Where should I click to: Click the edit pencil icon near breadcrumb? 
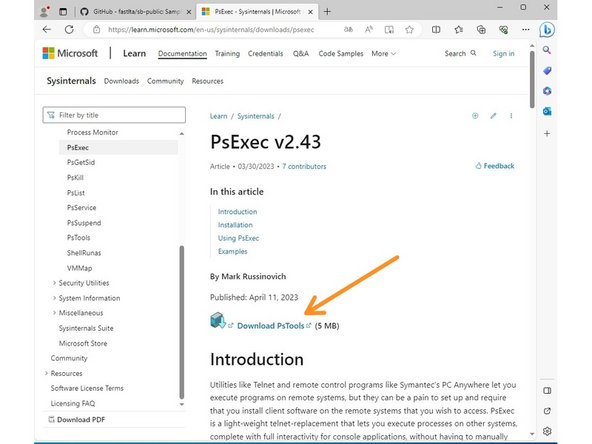click(493, 116)
